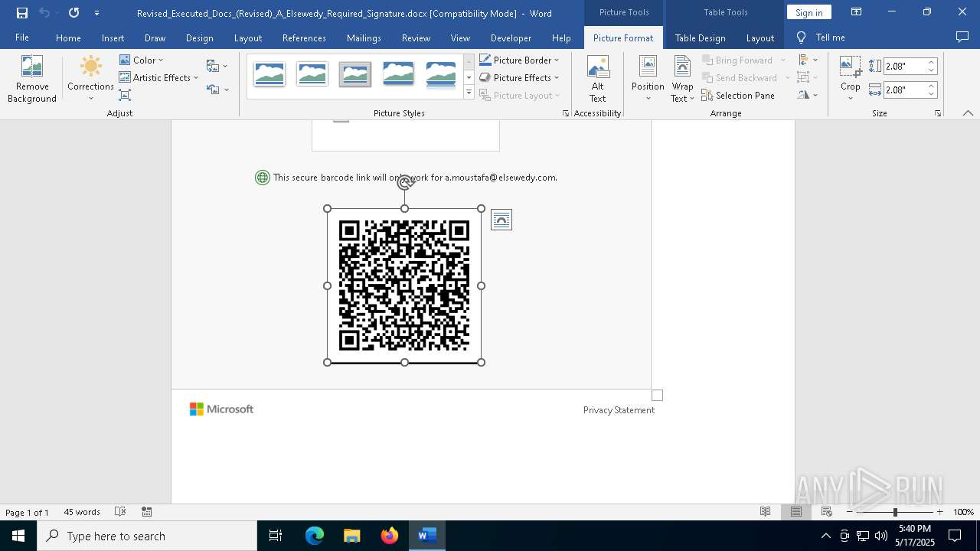The width and height of the screenshot is (980, 551).
Task: Open the Reset Picture dropdown
Action: 217,90
